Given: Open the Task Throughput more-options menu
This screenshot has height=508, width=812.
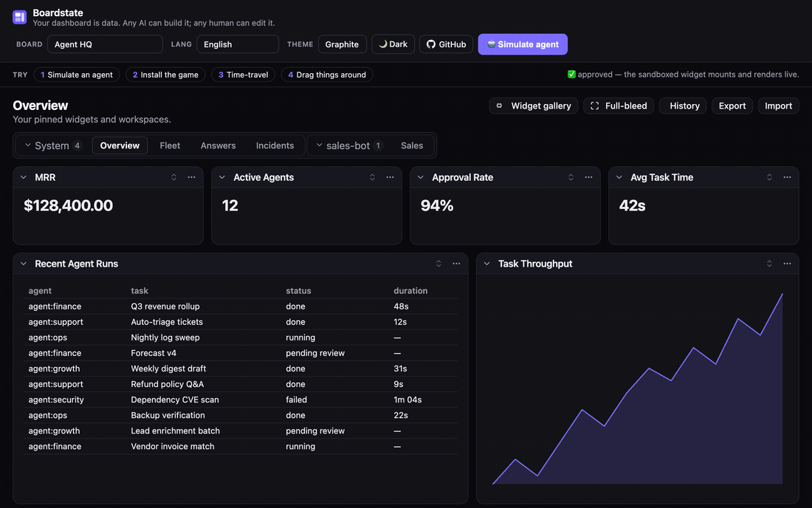Looking at the screenshot, I should tap(787, 264).
